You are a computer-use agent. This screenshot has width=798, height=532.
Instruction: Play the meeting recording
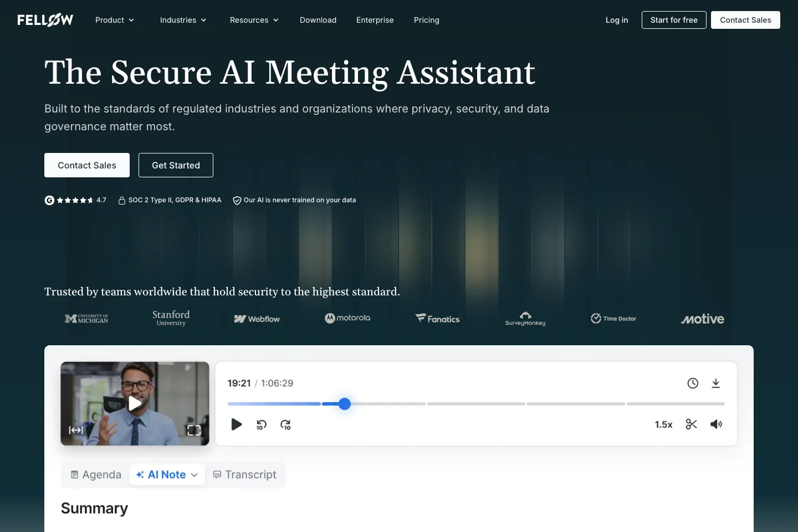tap(237, 424)
